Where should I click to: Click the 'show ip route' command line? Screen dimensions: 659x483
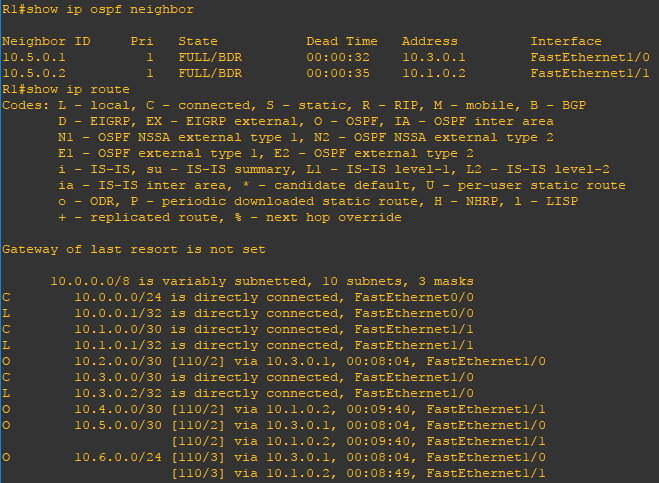(x=66, y=89)
